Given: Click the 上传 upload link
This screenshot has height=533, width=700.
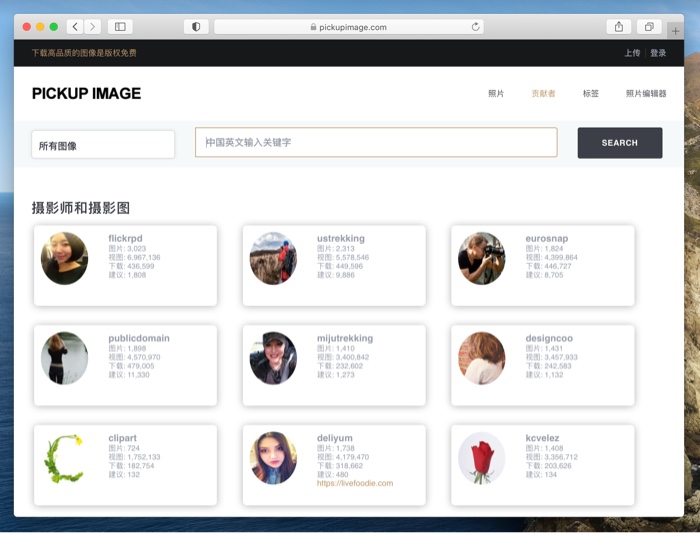Looking at the screenshot, I should tap(632, 53).
